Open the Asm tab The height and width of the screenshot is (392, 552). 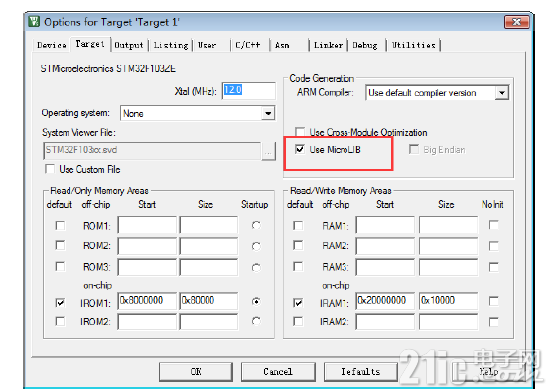(282, 45)
